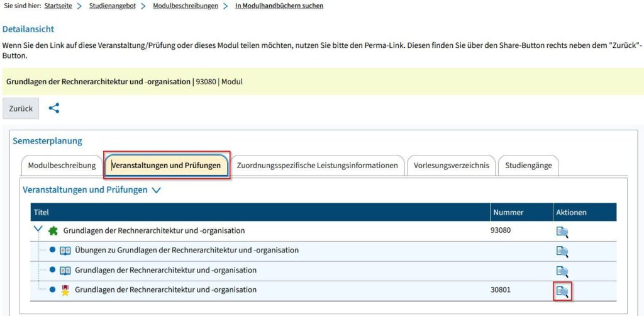Image resolution: width=644 pixels, height=316 pixels.
Task: Switch to the Studiengänge tab
Action: [528, 166]
